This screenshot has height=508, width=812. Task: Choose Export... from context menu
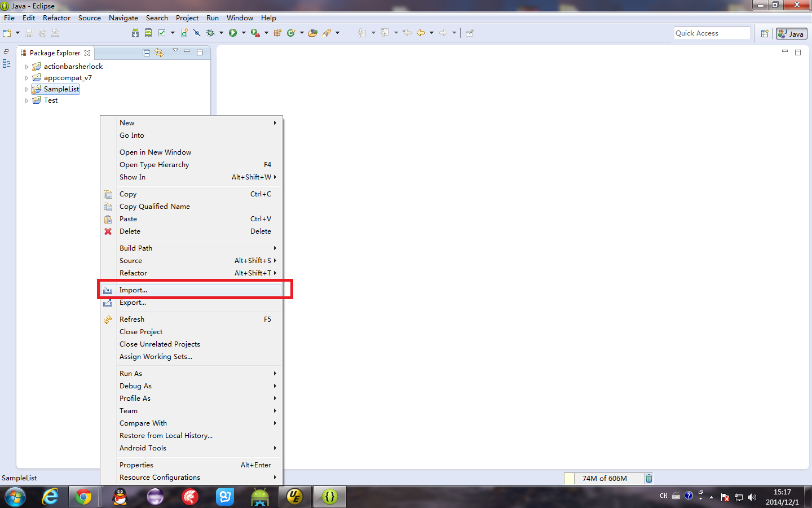coord(192,303)
